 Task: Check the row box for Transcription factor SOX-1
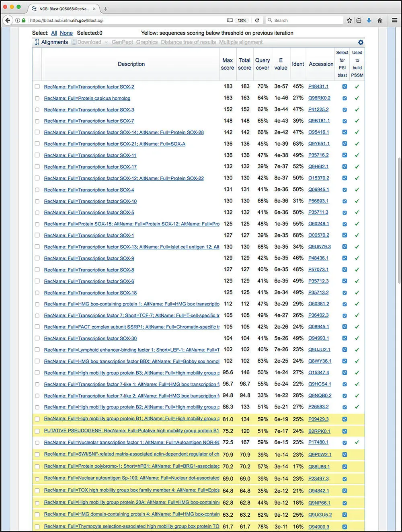[x=37, y=235]
